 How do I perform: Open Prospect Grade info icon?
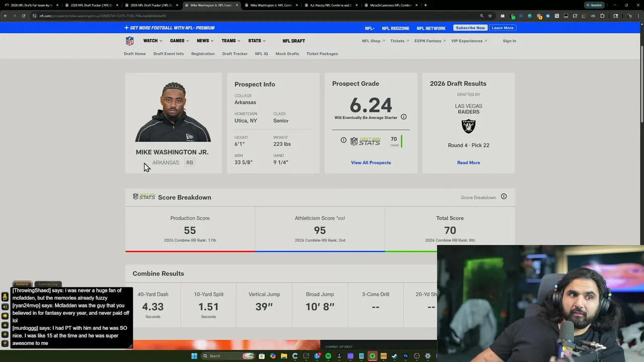[404, 117]
